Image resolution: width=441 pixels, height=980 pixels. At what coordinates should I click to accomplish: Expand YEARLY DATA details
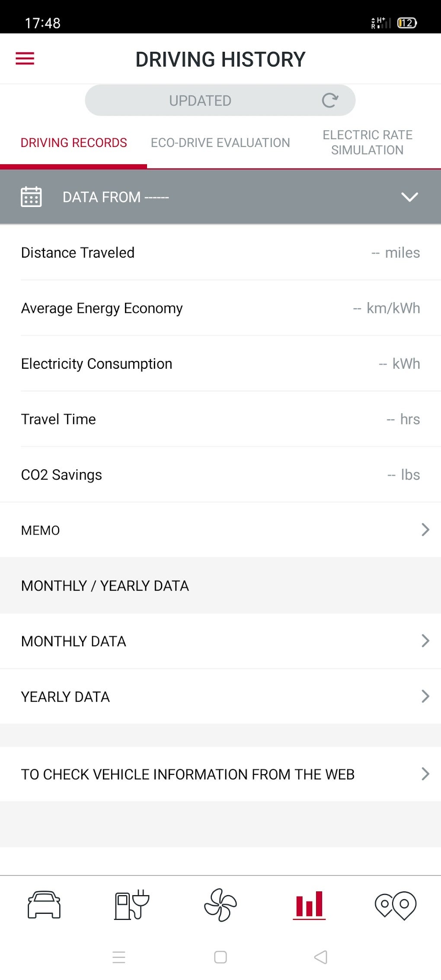[425, 696]
